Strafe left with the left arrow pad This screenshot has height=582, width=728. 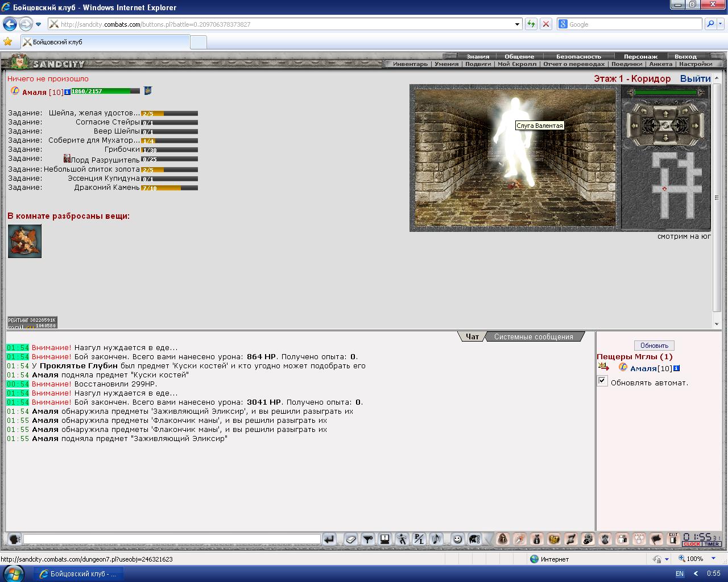pos(634,126)
